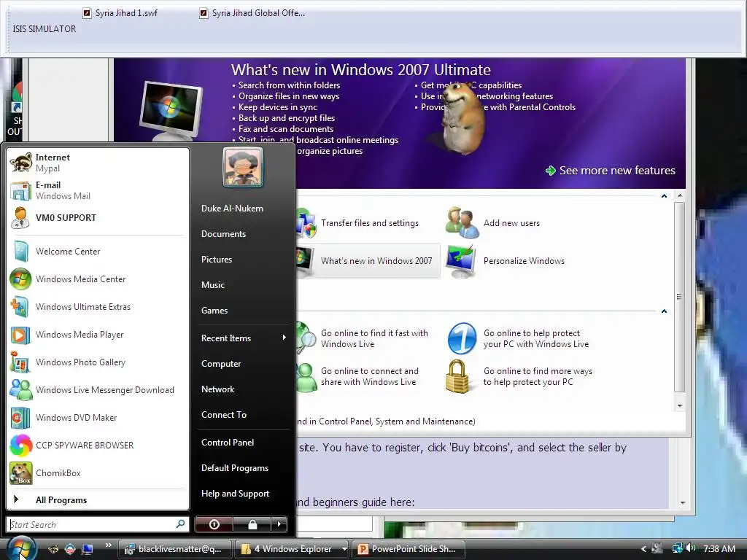Expand hidden quick launch items chevron
The height and width of the screenshot is (560, 747).
point(108,545)
